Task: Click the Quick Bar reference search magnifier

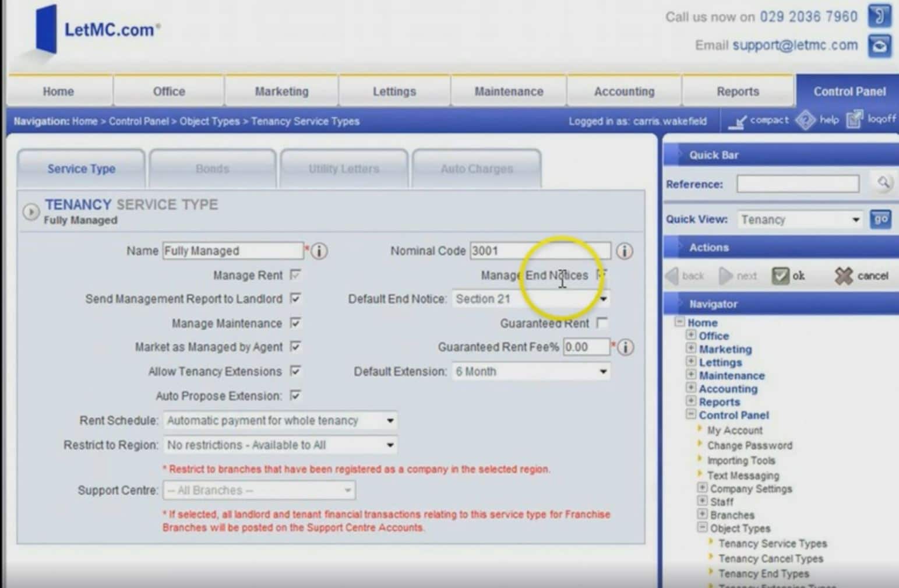Action: pos(883,184)
